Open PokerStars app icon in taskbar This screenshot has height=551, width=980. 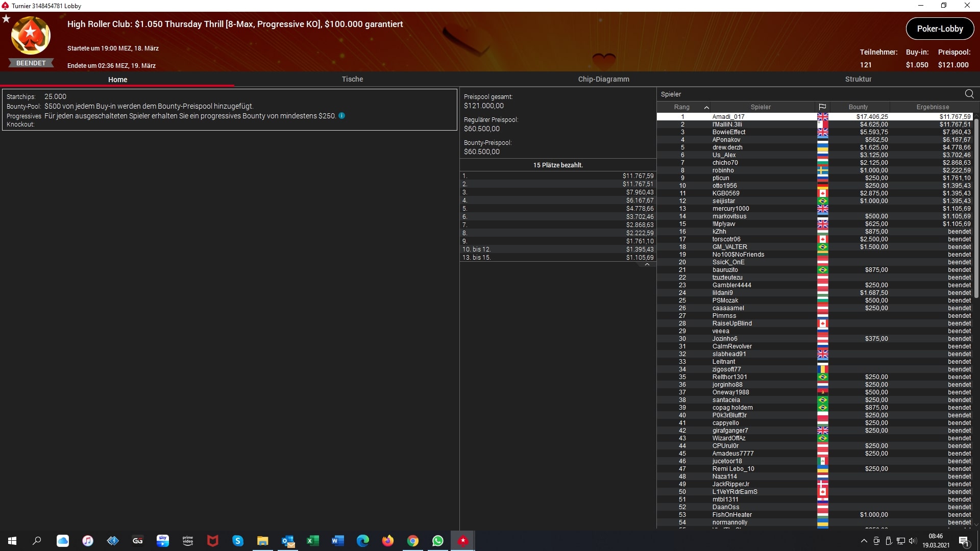[x=462, y=541]
